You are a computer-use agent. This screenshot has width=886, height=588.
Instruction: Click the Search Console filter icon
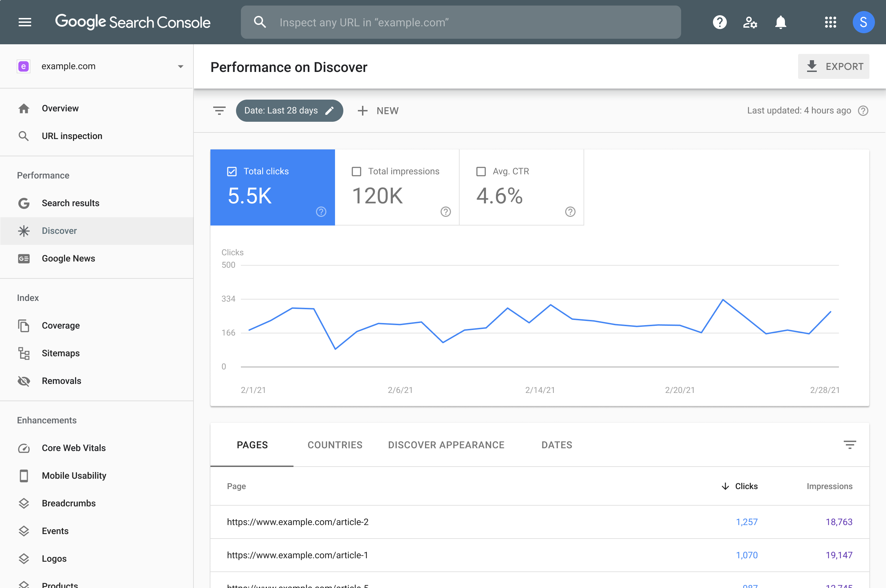(x=219, y=110)
